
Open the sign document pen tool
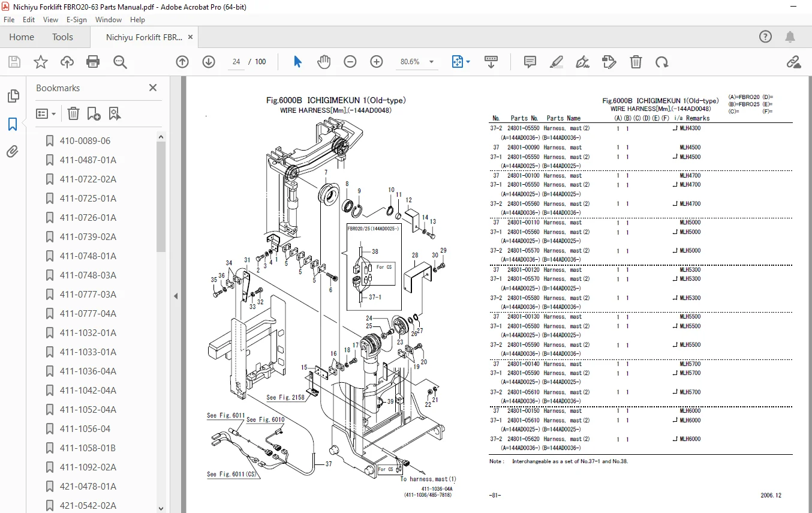[582, 62]
